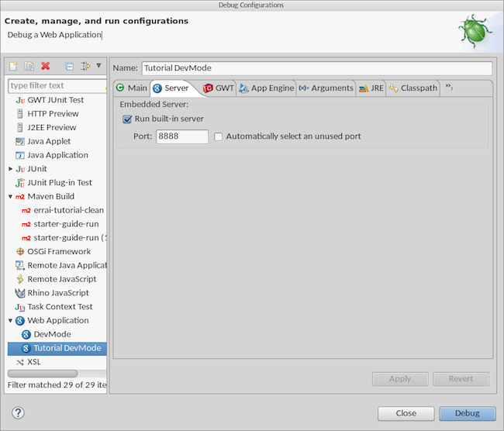Click the JUnit category icon
Image resolution: width=504 pixels, height=431 pixels.
[20, 169]
